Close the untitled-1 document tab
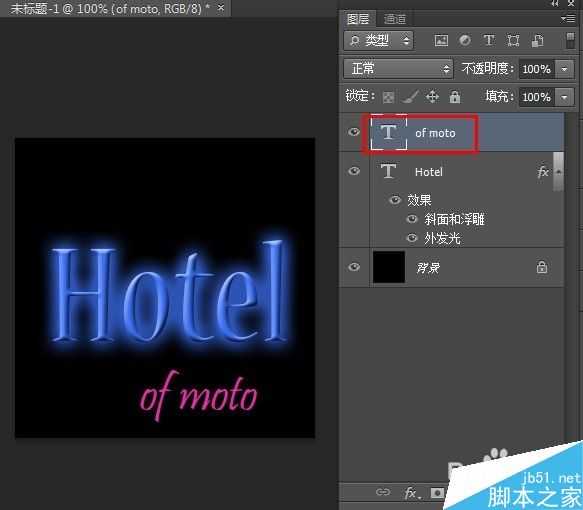583x510 pixels. click(221, 7)
